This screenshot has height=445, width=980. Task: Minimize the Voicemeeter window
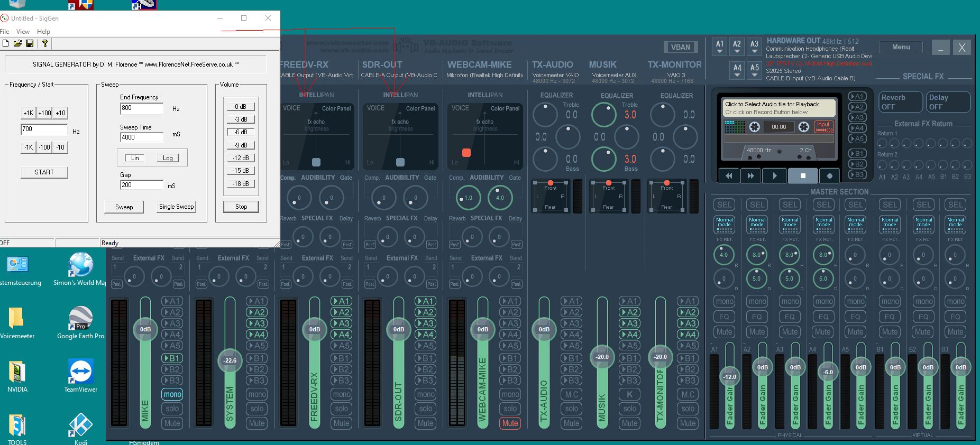(940, 48)
